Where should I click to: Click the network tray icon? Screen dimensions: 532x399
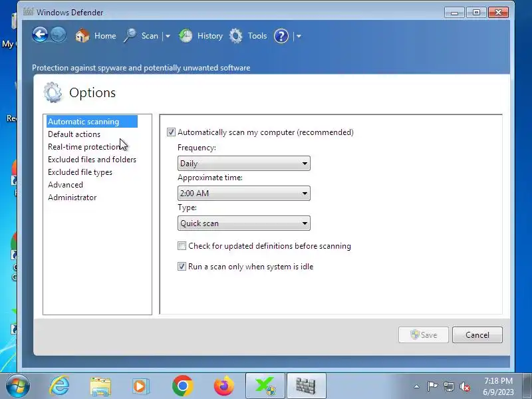click(448, 386)
